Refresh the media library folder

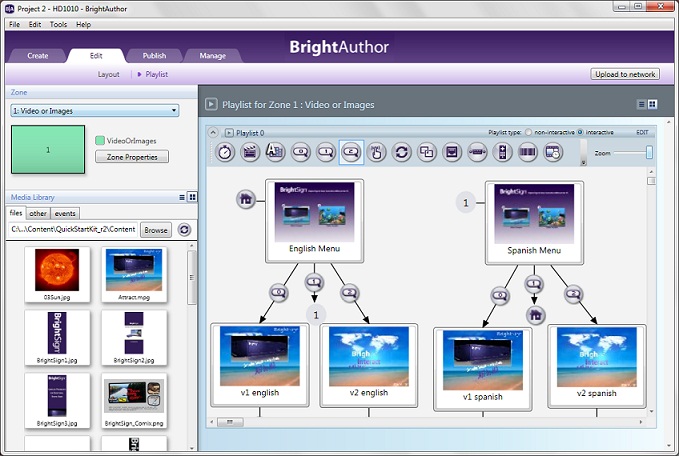[x=184, y=230]
